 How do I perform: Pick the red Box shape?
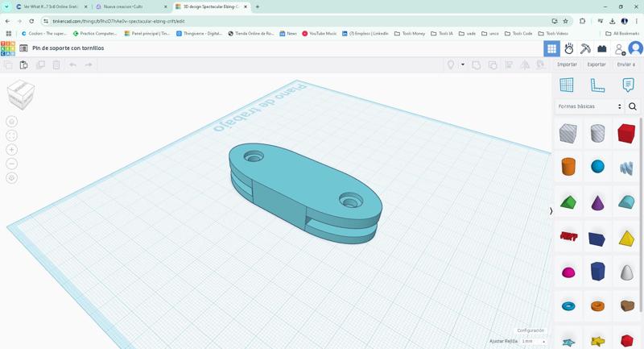[626, 133]
